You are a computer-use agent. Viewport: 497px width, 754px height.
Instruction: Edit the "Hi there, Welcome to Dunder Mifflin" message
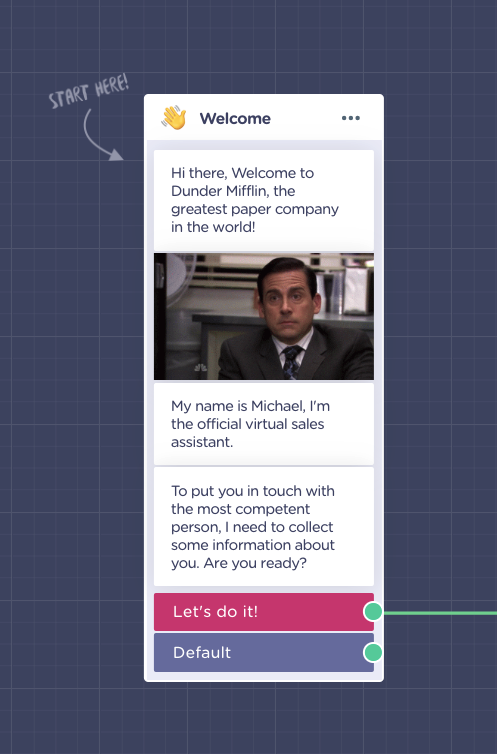tap(263, 200)
